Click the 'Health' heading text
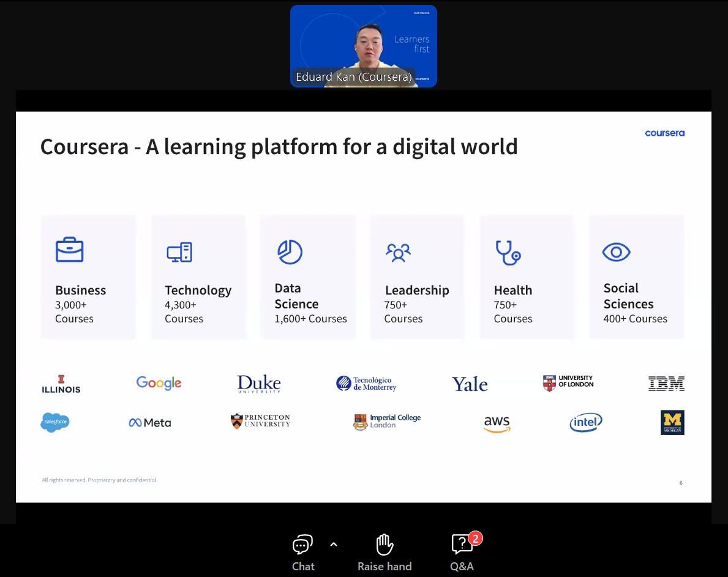This screenshot has height=577, width=728. [x=513, y=291]
